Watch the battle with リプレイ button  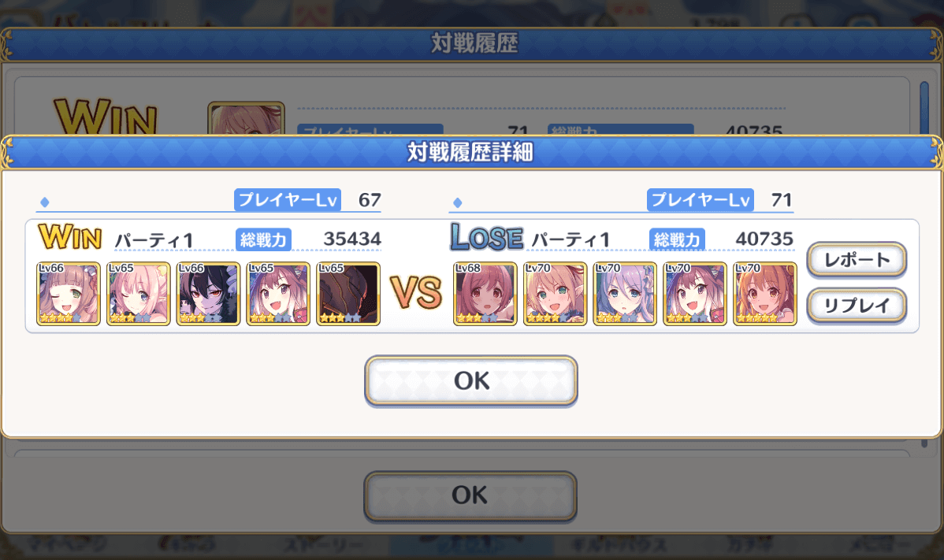(x=857, y=306)
